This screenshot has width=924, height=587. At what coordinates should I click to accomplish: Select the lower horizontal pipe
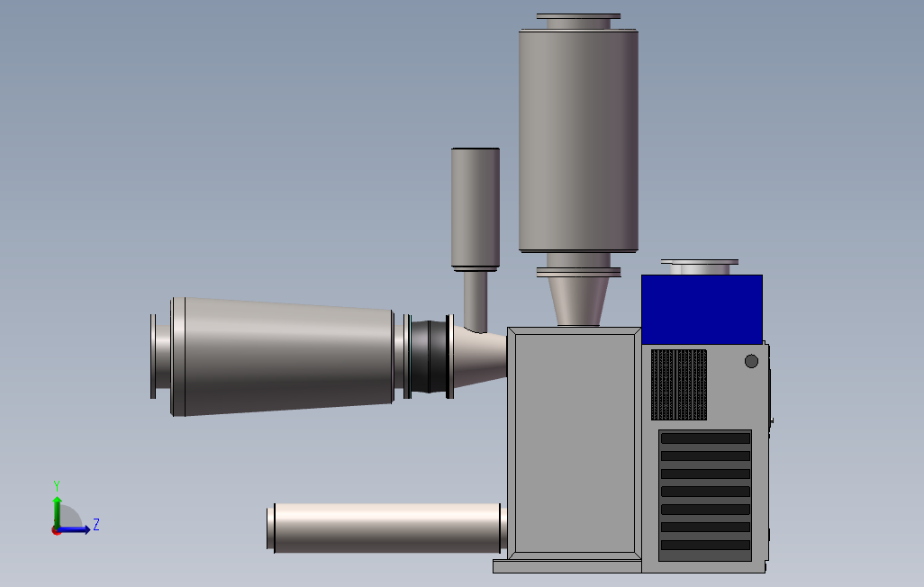(386, 528)
